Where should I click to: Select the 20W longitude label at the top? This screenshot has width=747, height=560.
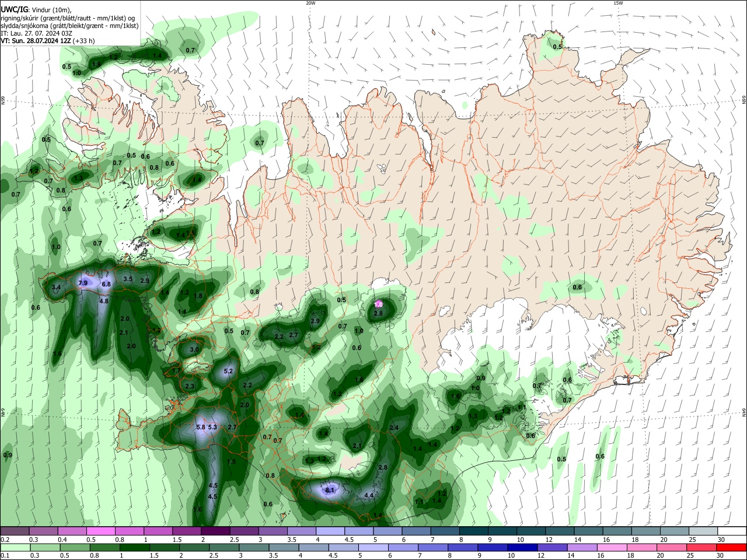(x=310, y=3)
